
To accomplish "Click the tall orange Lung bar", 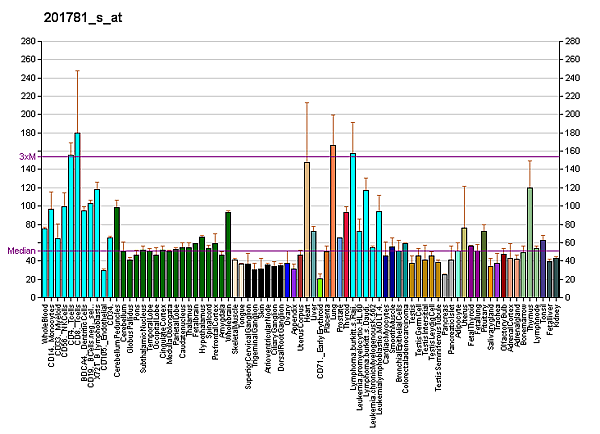I will 333,221.
